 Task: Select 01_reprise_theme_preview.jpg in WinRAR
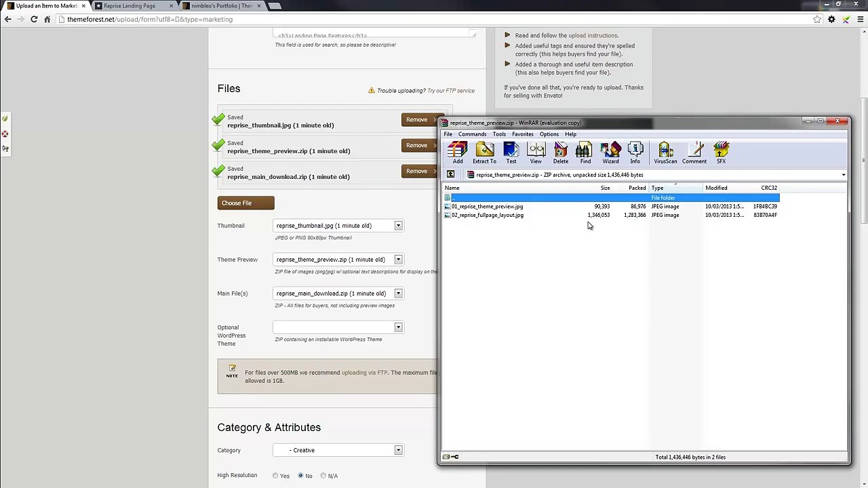coord(487,207)
